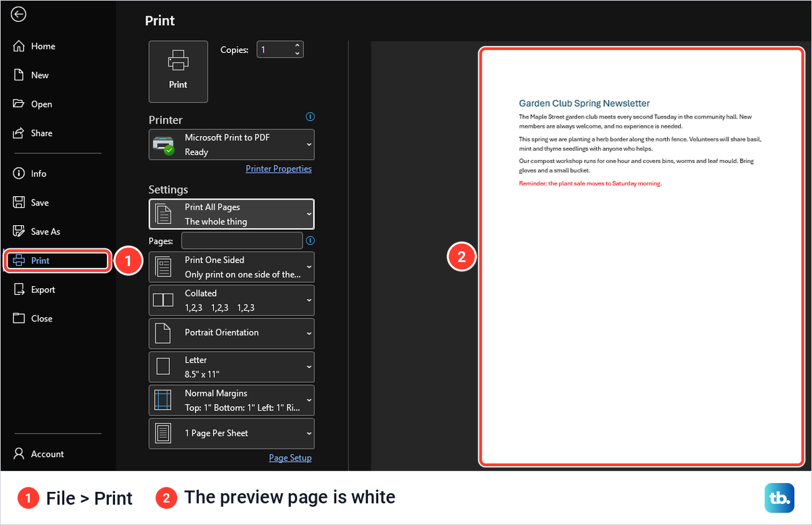The width and height of the screenshot is (812, 525).
Task: Click the Normal Margins icon
Action: (163, 401)
